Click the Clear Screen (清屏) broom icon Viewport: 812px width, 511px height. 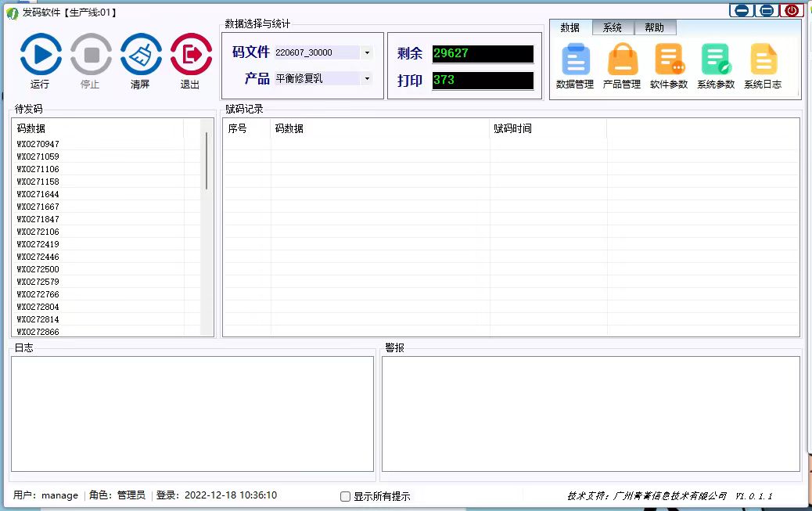point(141,55)
